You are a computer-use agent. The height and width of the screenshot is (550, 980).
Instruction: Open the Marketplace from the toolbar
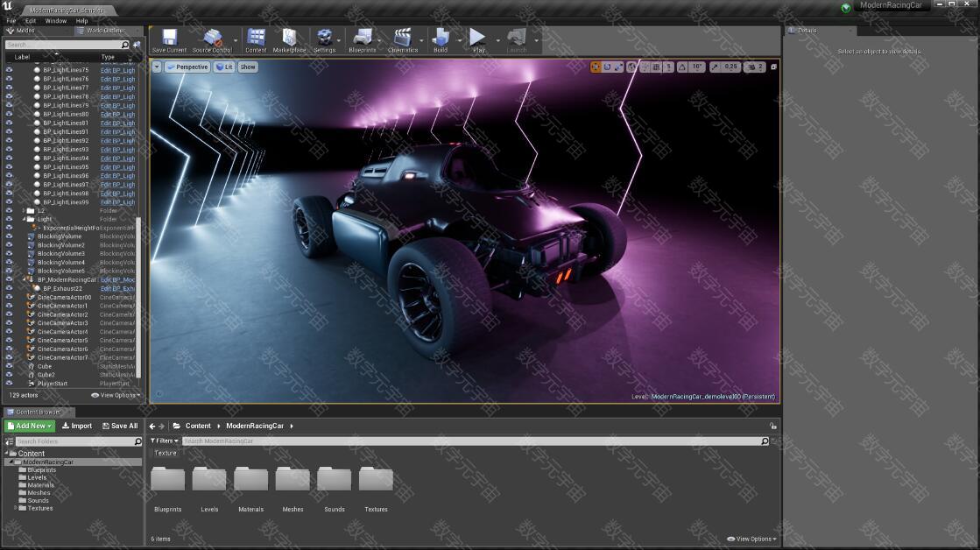[289, 39]
